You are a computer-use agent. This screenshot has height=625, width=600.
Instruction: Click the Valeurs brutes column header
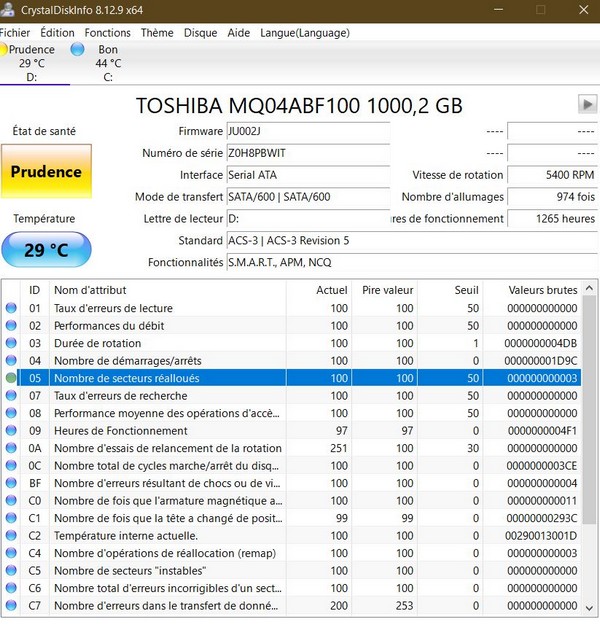click(532, 290)
